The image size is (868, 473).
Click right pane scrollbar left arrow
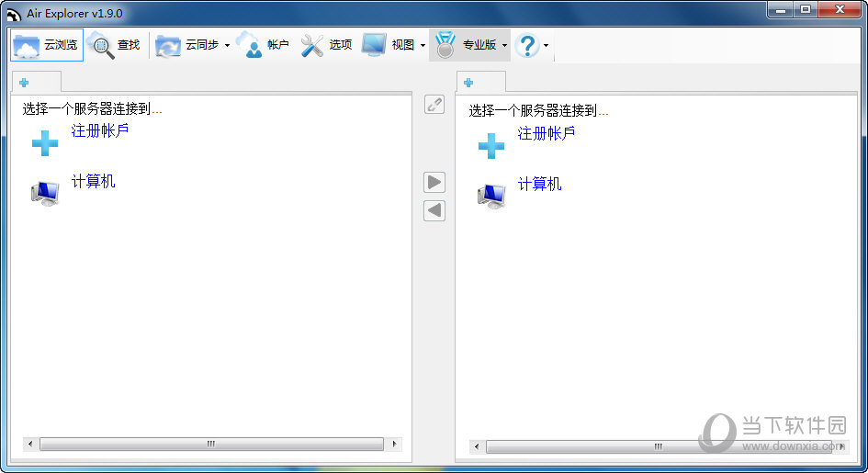pos(477,446)
